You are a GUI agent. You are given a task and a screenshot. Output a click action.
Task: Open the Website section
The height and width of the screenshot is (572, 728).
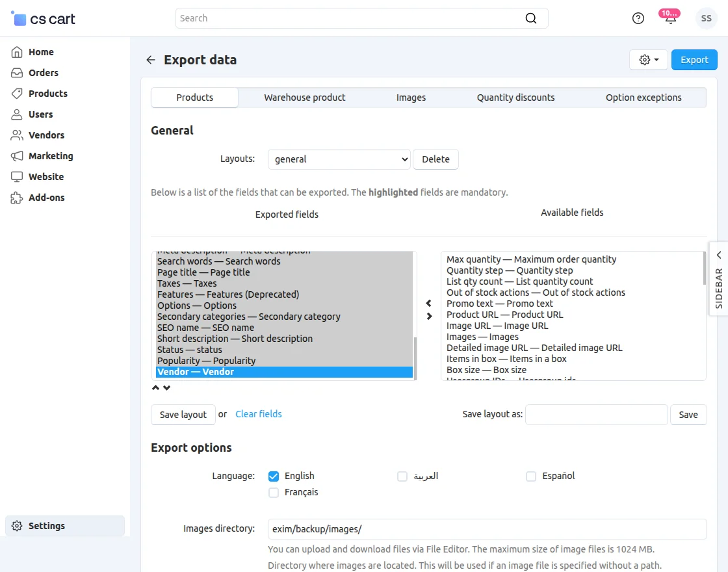point(45,176)
